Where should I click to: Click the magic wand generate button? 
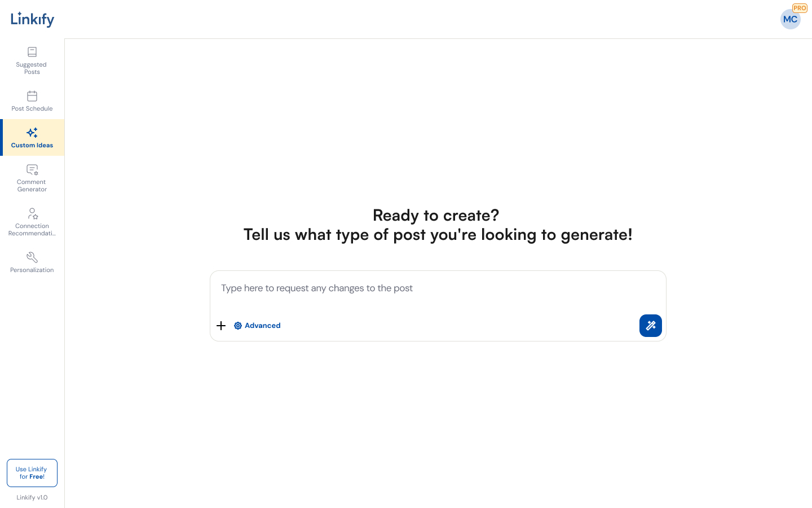(x=650, y=326)
